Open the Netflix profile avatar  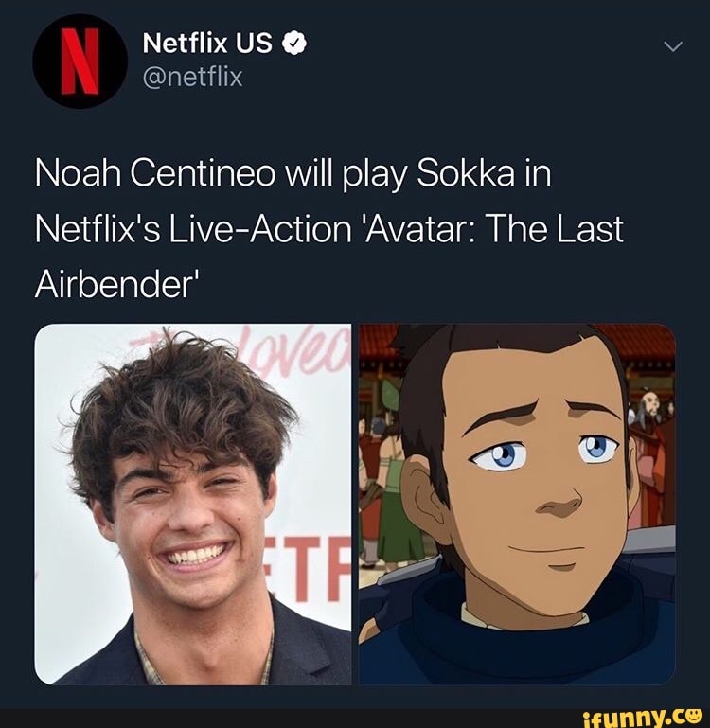point(80,61)
